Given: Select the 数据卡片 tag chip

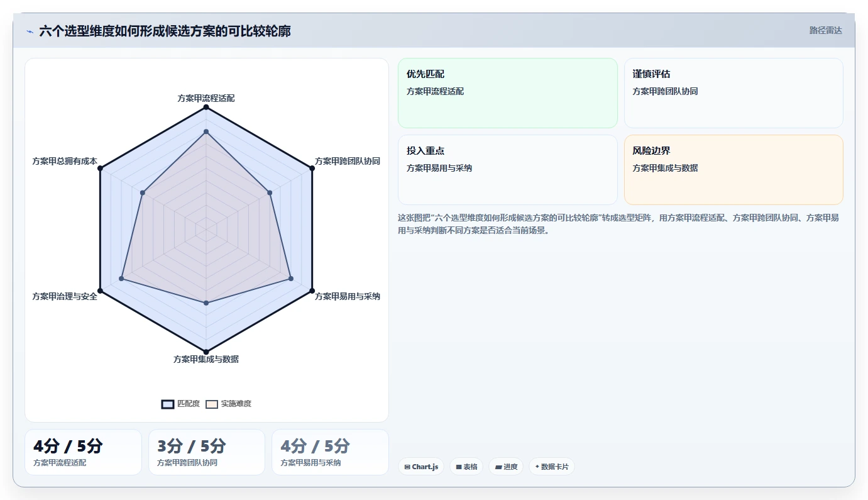Looking at the screenshot, I should (551, 467).
